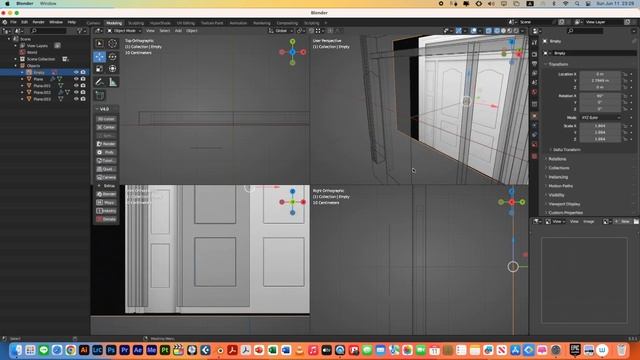This screenshot has height=360, width=640.
Task: Switch to the Modeling workspace tab
Action: (x=114, y=23)
